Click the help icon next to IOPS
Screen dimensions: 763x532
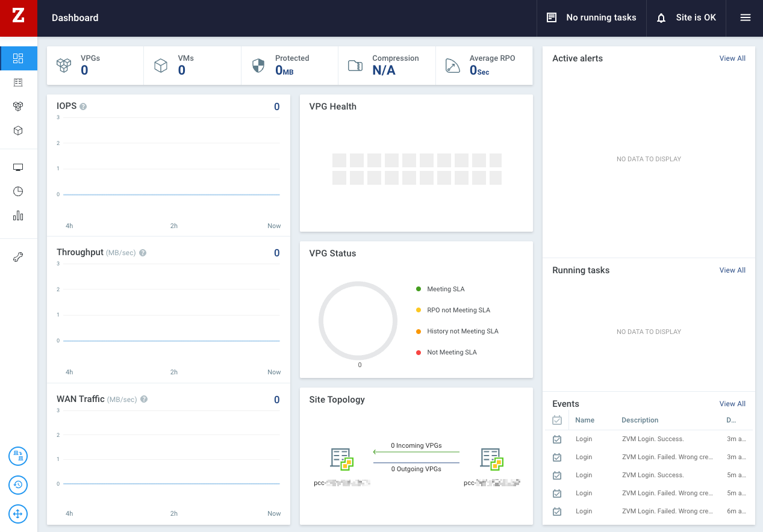[x=83, y=107]
